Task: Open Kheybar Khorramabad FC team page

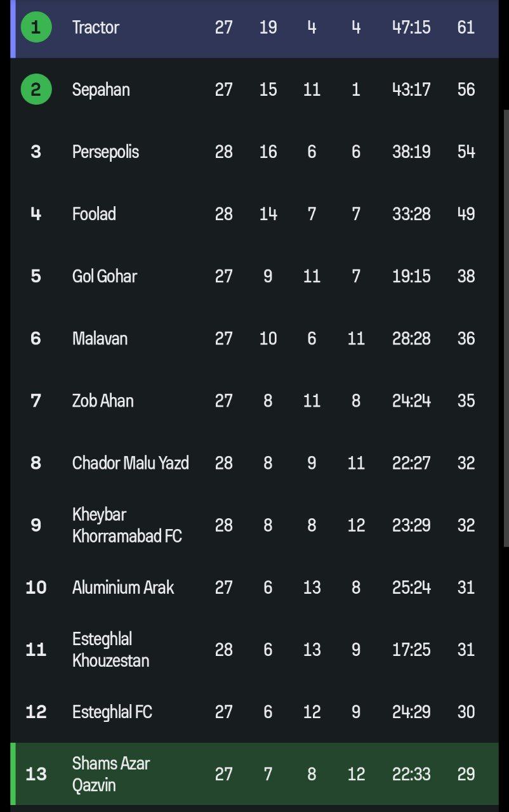Action: click(x=127, y=525)
